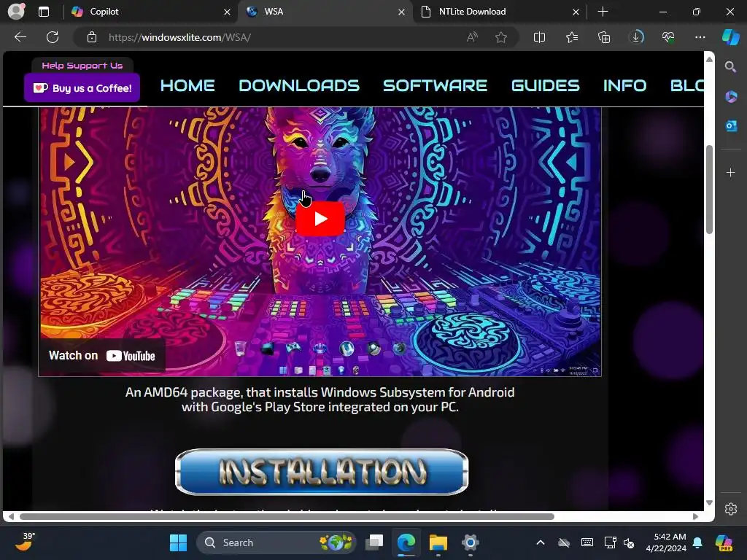Click the scroll down arrow
The height and width of the screenshot is (560, 747).
709,503
